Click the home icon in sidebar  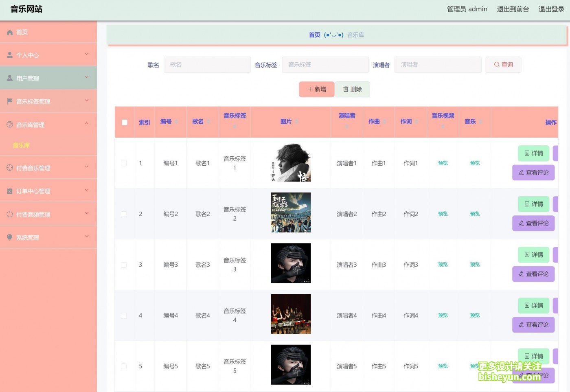(x=10, y=32)
